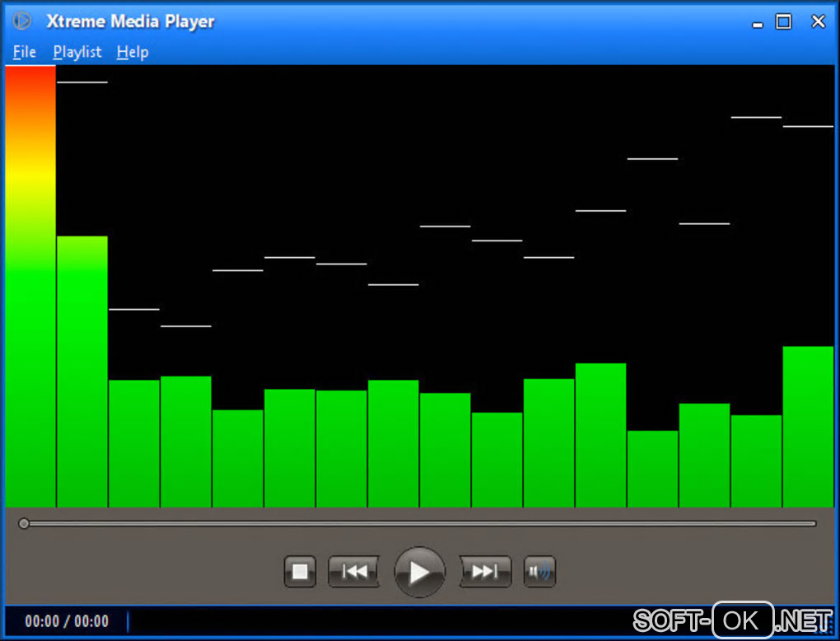Maximize the Xtreme Media Player window
The image size is (840, 641).
[x=784, y=21]
